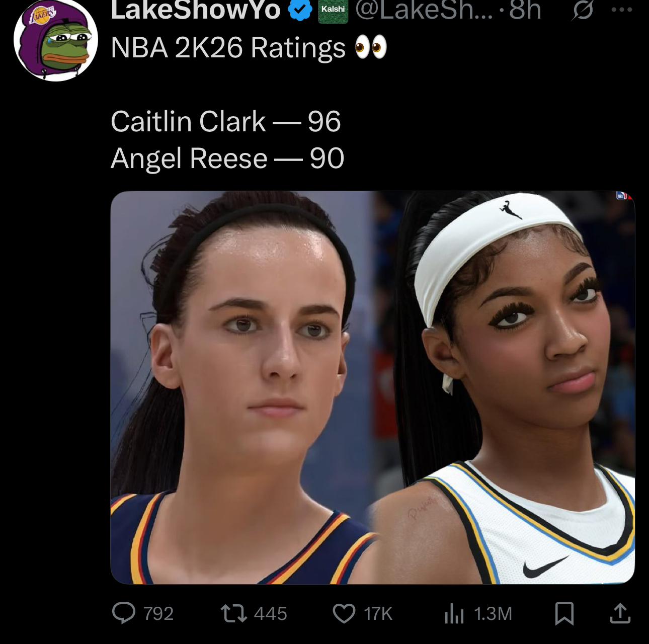
Task: Open LakeShowYo's Pepe profile avatar
Action: pyautogui.click(x=55, y=40)
